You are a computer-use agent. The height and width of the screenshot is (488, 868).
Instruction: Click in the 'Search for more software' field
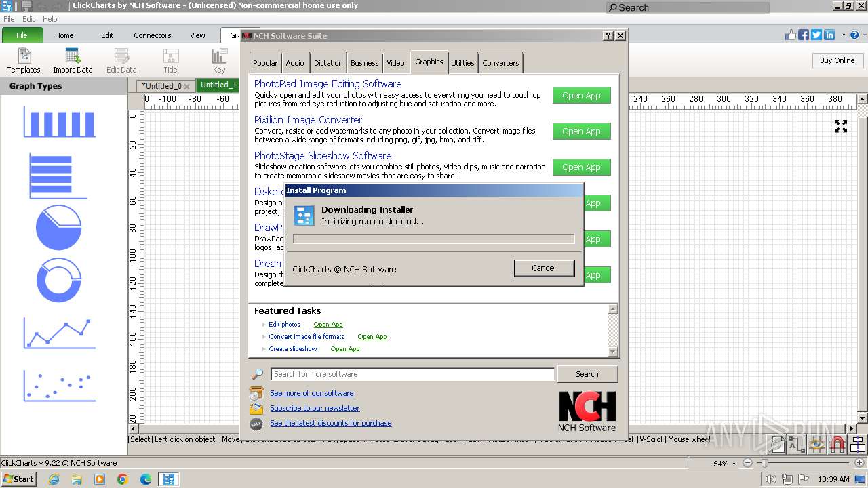click(x=412, y=374)
